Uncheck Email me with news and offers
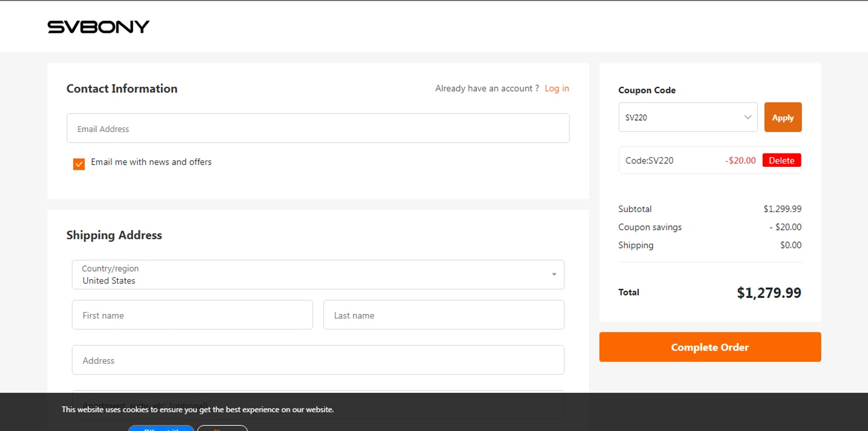Image resolution: width=868 pixels, height=431 pixels. pos(79,164)
